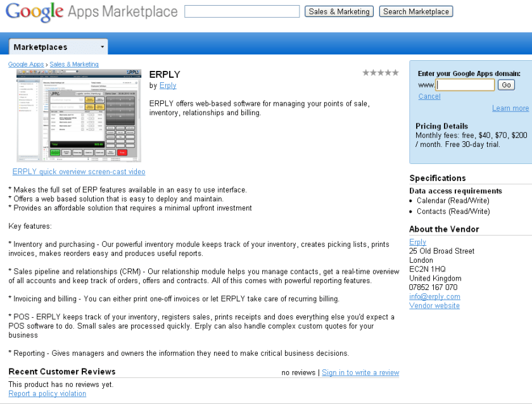
Task: Click the Google logo
Action: (35, 12)
